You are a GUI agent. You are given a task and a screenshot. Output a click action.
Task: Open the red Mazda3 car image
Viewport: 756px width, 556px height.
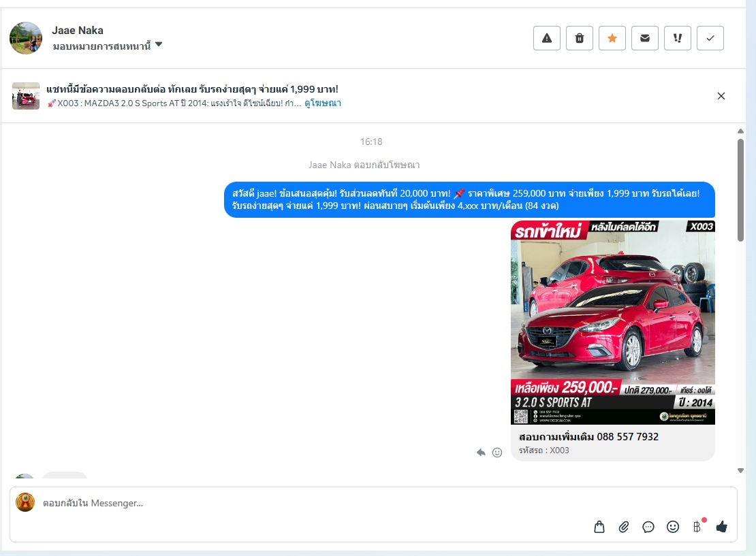click(x=613, y=323)
